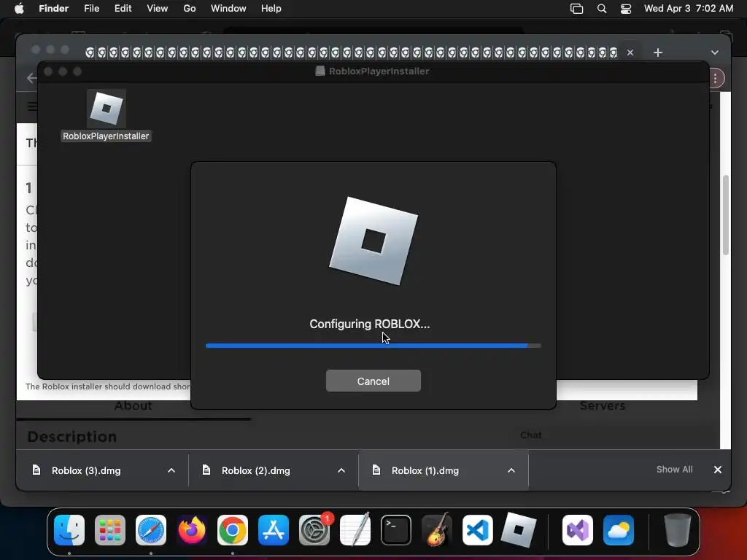Click the large Roblox logo in the dialog
Viewport: 747px width, 560px height.
point(373,241)
